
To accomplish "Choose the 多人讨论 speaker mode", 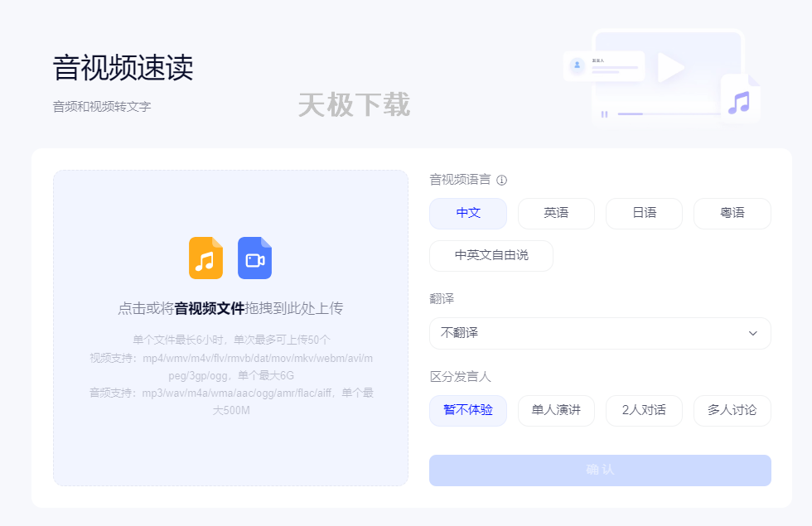I will click(732, 410).
